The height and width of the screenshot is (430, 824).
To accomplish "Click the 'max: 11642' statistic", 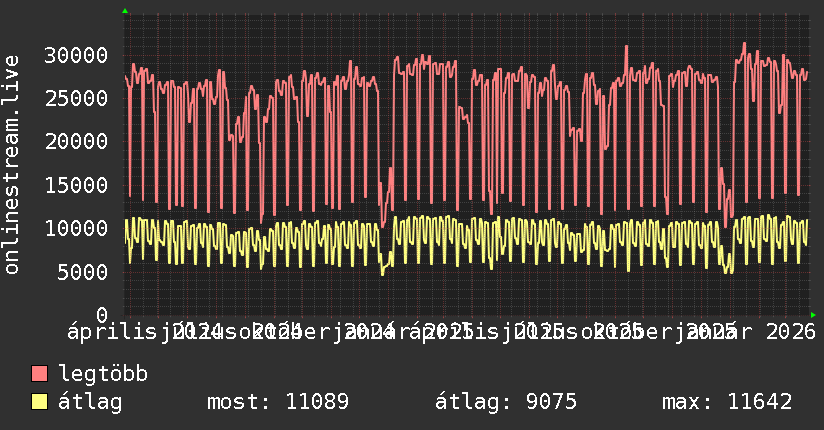I will click(x=727, y=403).
